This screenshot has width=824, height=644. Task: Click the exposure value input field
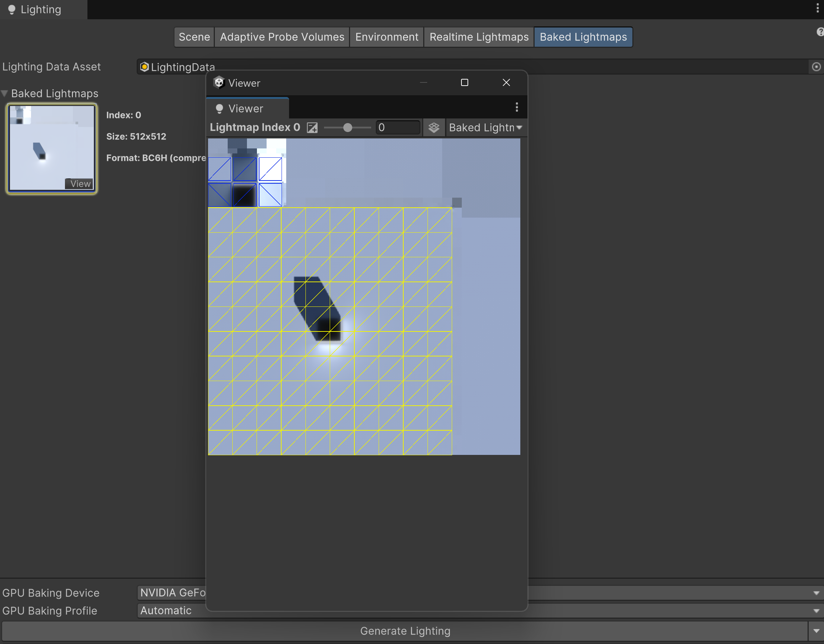[x=398, y=127]
